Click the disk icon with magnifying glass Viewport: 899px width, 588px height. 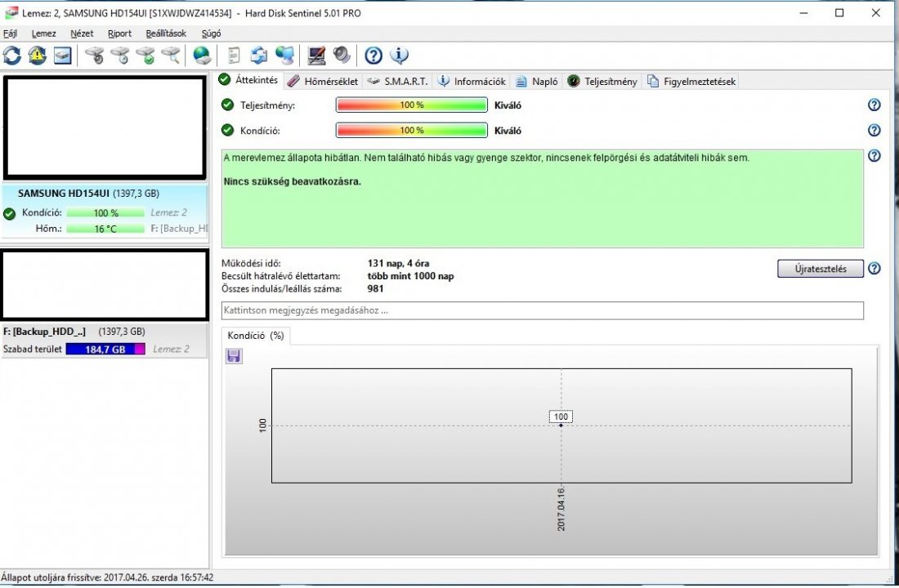tap(170, 56)
